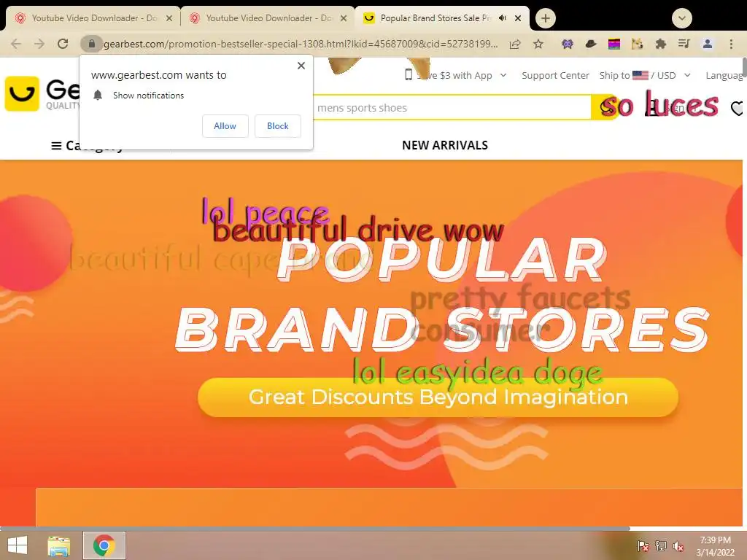Click the bell Show notifications icon
The width and height of the screenshot is (747, 560).
pyautogui.click(x=98, y=96)
